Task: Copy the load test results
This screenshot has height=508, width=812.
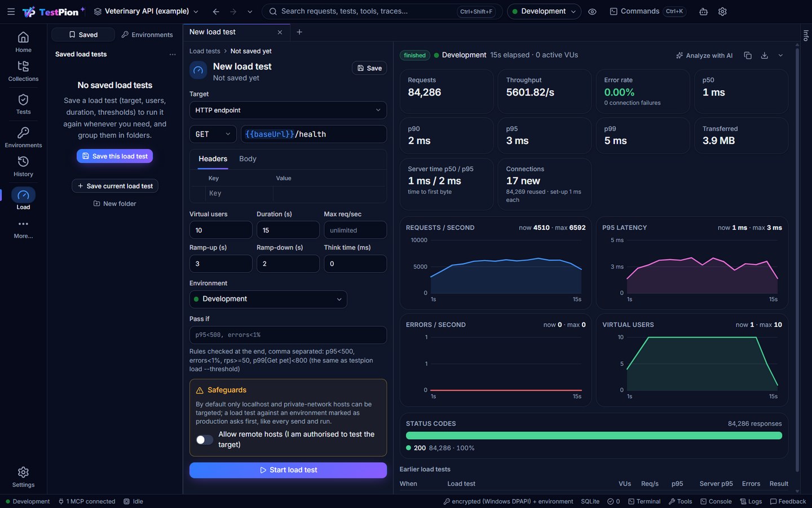Action: [748, 55]
